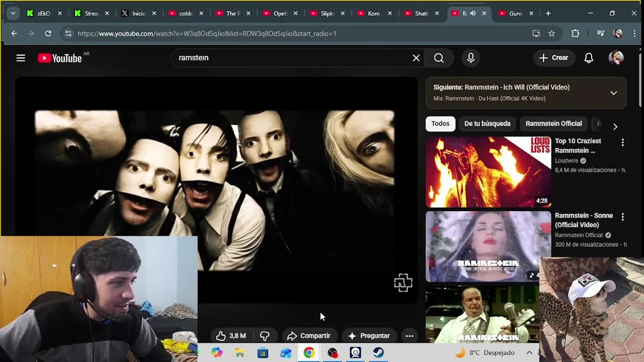Start voice search with the microphone icon
Viewport: 644px width, 362px height.
tap(471, 58)
